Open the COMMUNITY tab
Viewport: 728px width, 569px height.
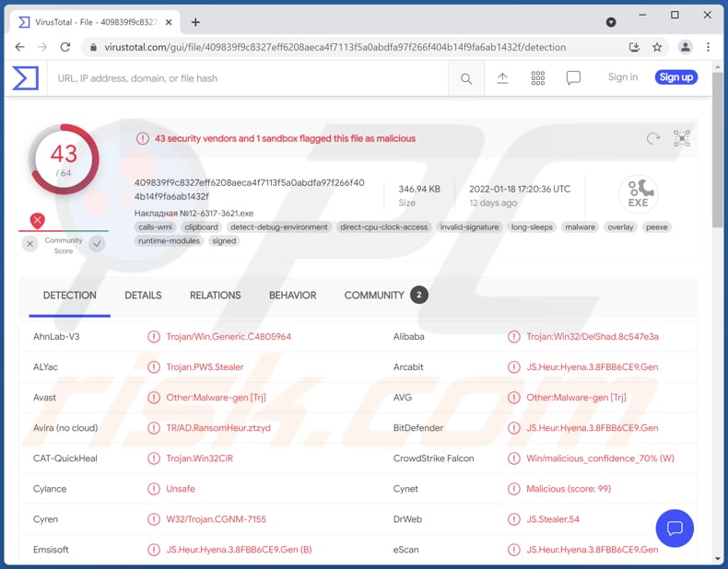pos(385,296)
